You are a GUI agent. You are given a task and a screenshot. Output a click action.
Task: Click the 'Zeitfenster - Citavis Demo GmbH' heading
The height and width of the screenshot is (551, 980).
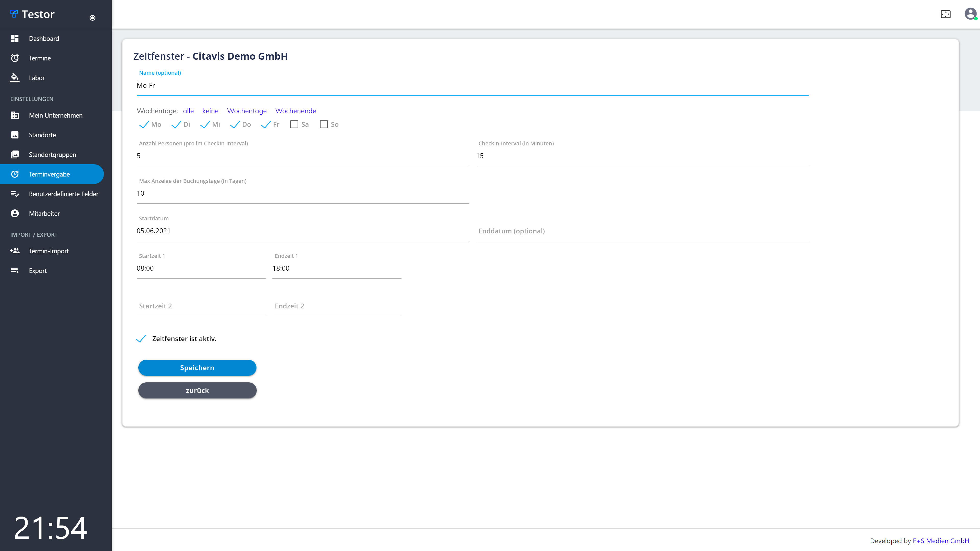210,56
